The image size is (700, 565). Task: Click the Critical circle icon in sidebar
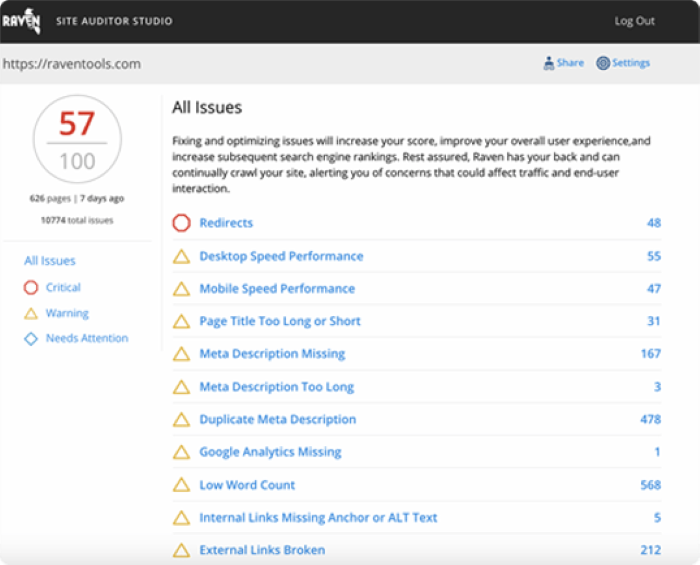coord(30,287)
